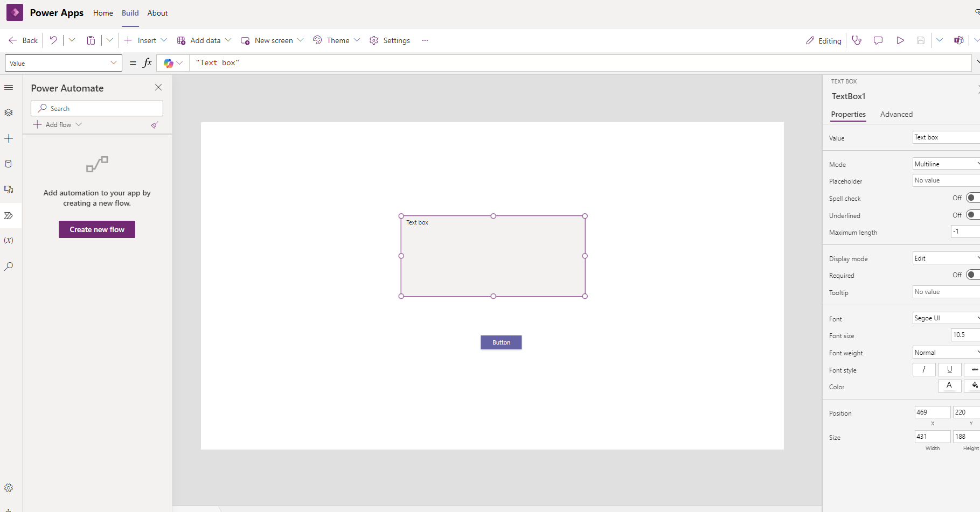980x512 pixels.
Task: Open the Font weight Normal dropdown
Action: pos(946,352)
